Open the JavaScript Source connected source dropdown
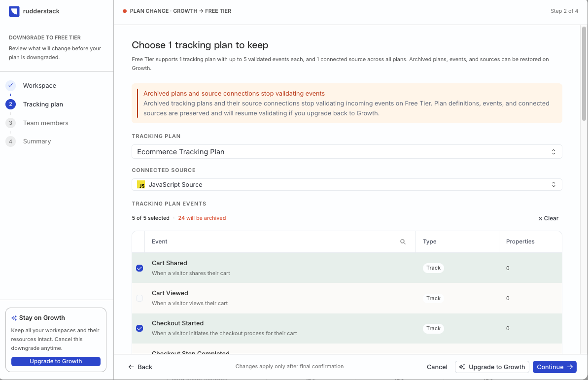The width and height of the screenshot is (588, 380). click(x=346, y=184)
